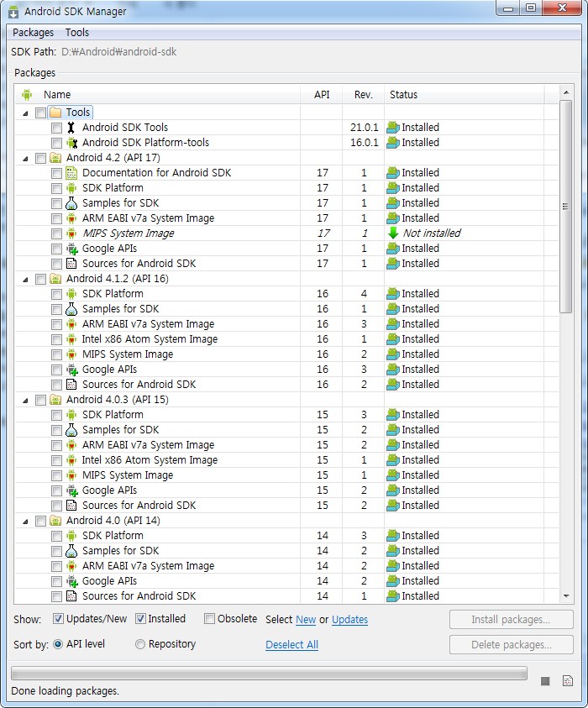Viewport: 588px width, 708px height.
Task: Click the Updates selection link
Action: click(x=350, y=620)
